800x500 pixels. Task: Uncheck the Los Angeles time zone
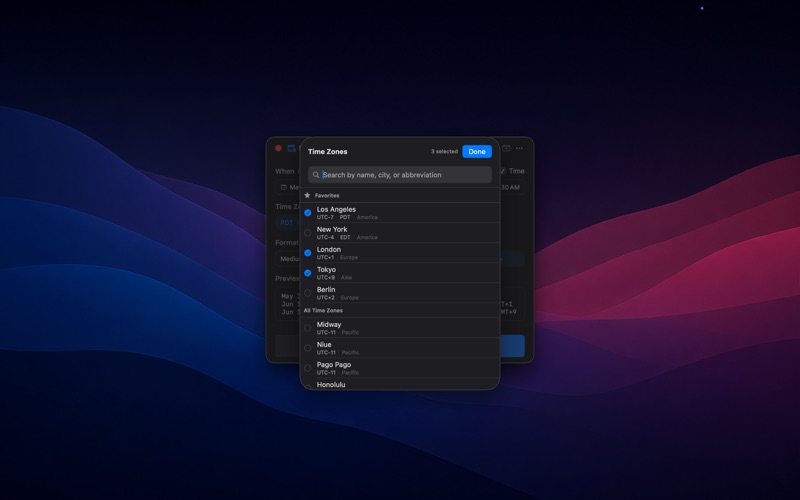click(x=308, y=213)
